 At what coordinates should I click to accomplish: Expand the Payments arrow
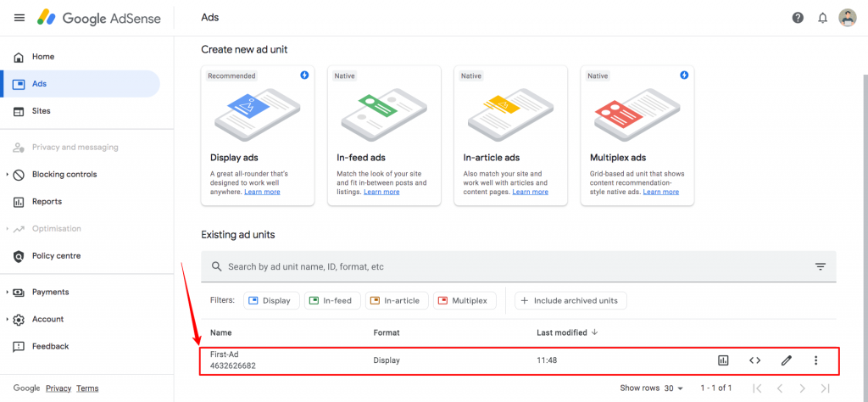(7, 292)
